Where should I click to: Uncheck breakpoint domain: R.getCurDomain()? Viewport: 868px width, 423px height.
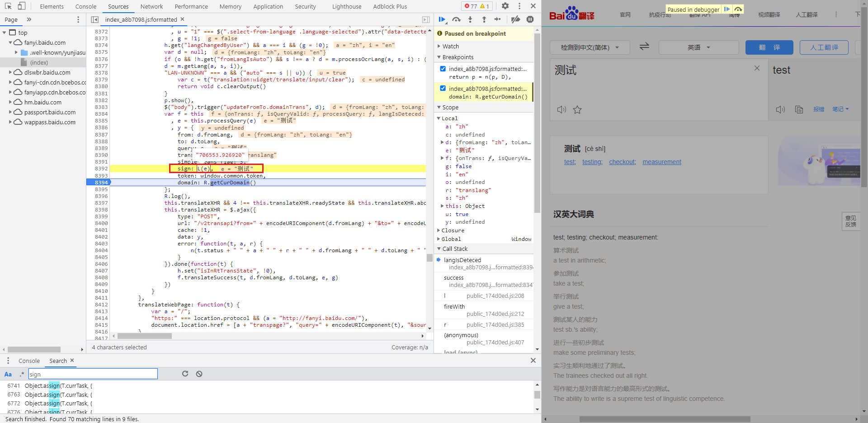443,89
